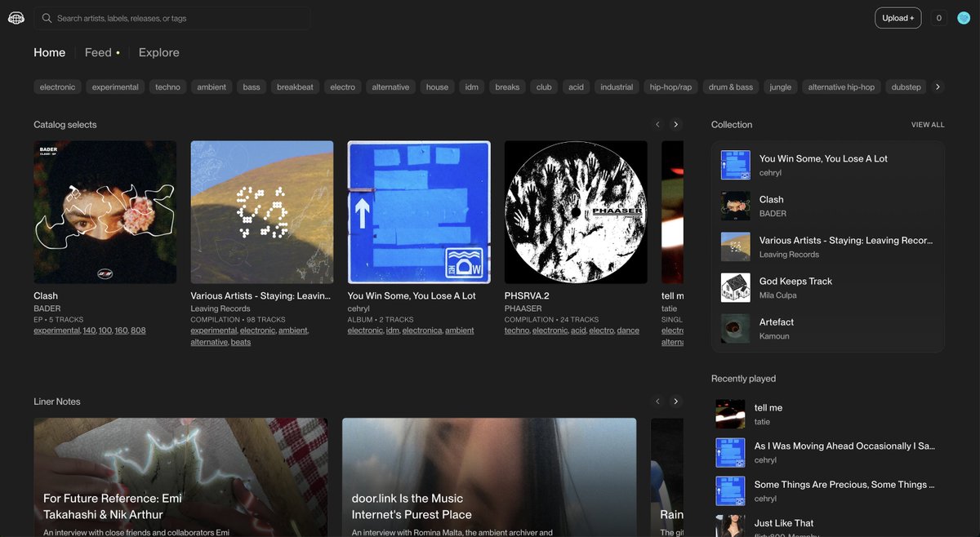Open the cart counter showing 0
The height and width of the screenshot is (537, 980).
point(939,18)
